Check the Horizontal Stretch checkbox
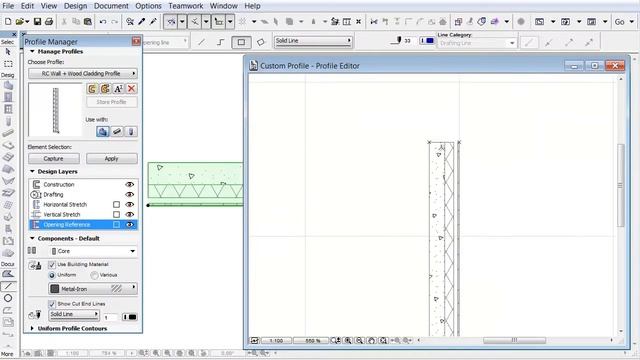 116,204
